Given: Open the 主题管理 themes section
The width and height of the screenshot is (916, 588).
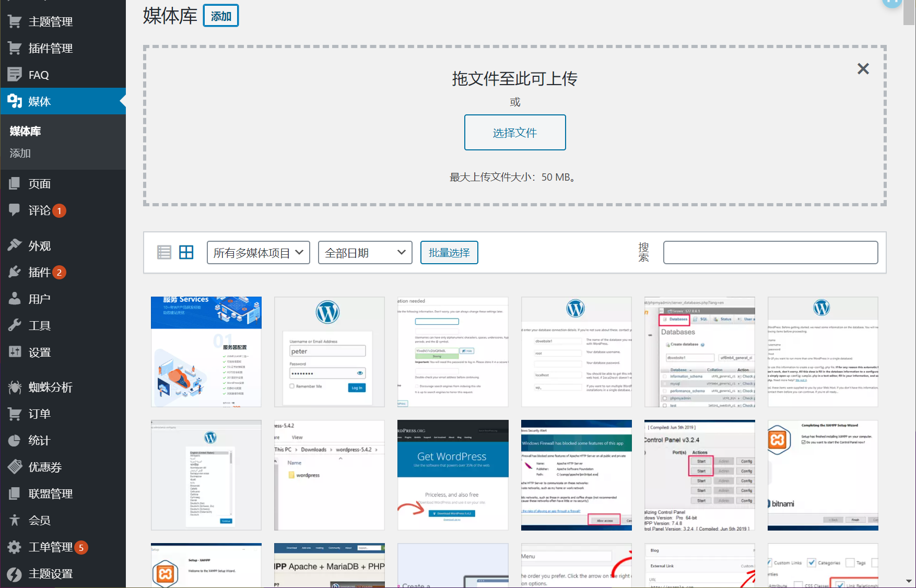Looking at the screenshot, I should [50, 21].
